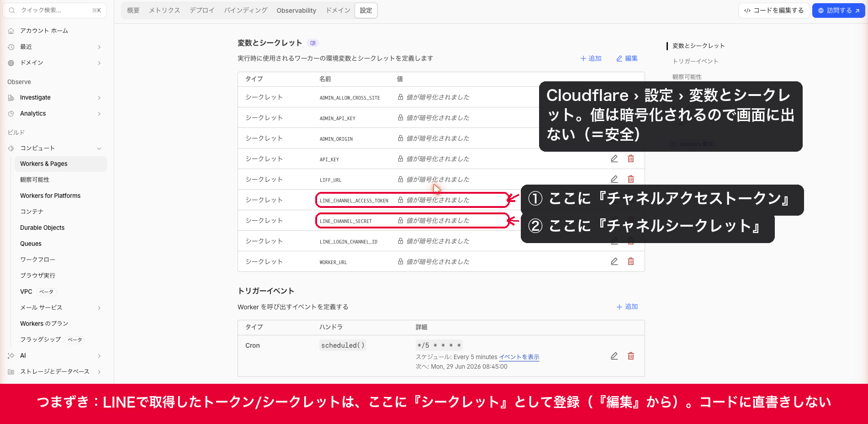Click the */5 * * * * cron expression
Image resolution: width=868 pixels, height=424 pixels.
[x=439, y=345]
